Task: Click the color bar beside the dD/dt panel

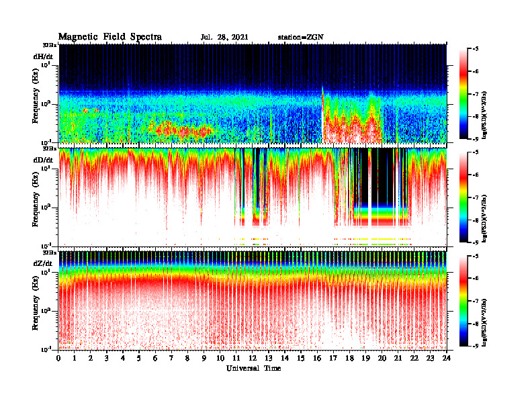Action: (x=463, y=197)
